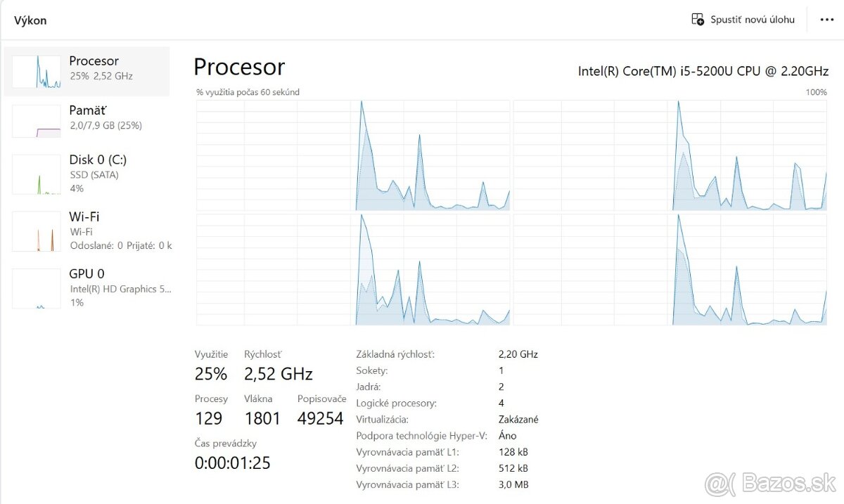Click the Pamäť mini usage thumbnail

36,119
